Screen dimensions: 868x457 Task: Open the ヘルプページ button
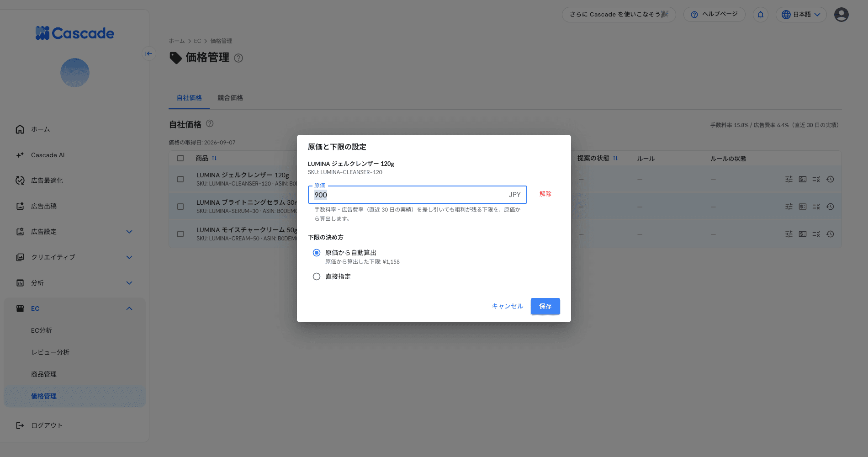point(715,15)
